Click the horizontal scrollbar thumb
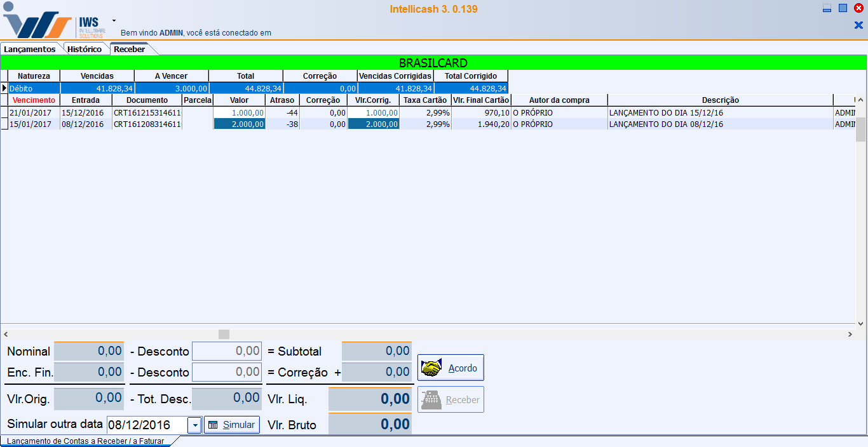 pos(224,334)
